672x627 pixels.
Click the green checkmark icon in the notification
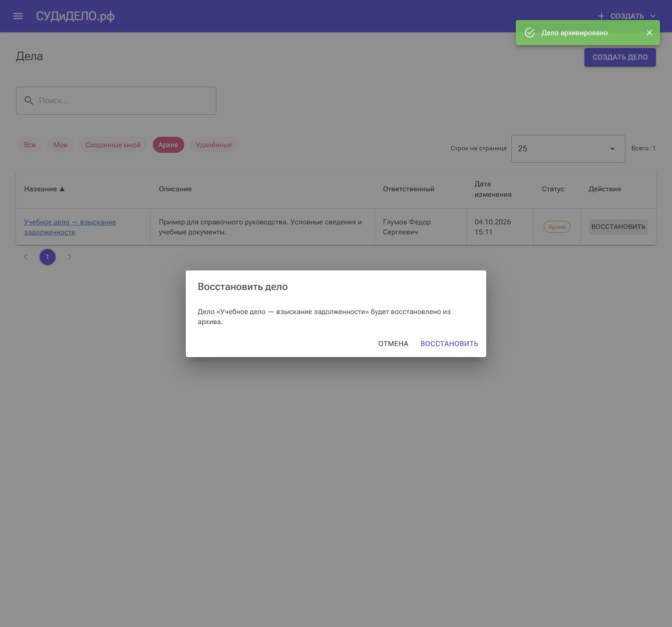[x=530, y=33]
